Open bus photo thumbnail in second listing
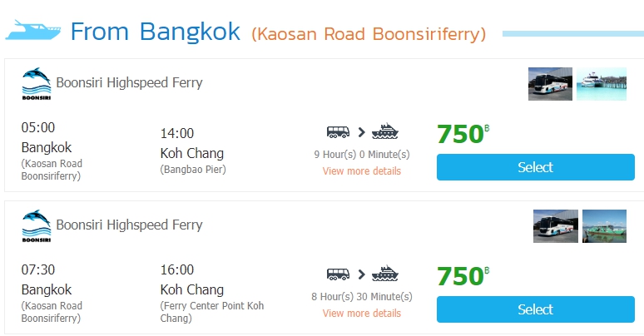Screen dimensions: 644x336 click(555, 226)
